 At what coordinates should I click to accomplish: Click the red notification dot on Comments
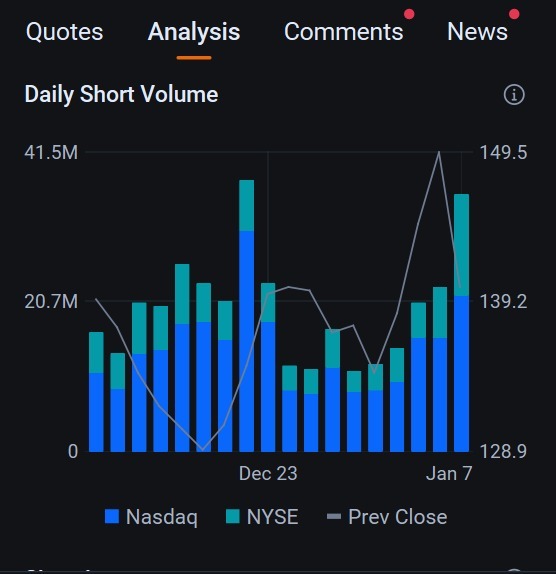[409, 14]
